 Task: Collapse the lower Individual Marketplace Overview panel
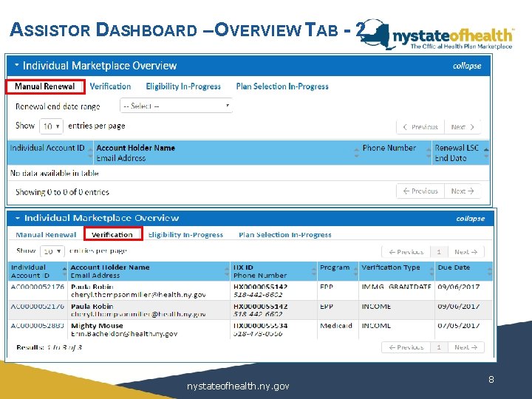[470, 219]
